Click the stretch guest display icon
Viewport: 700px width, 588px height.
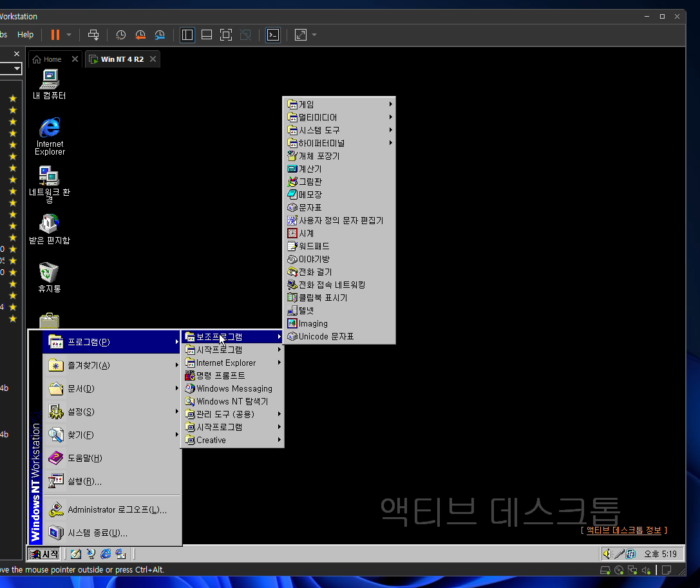point(301,35)
